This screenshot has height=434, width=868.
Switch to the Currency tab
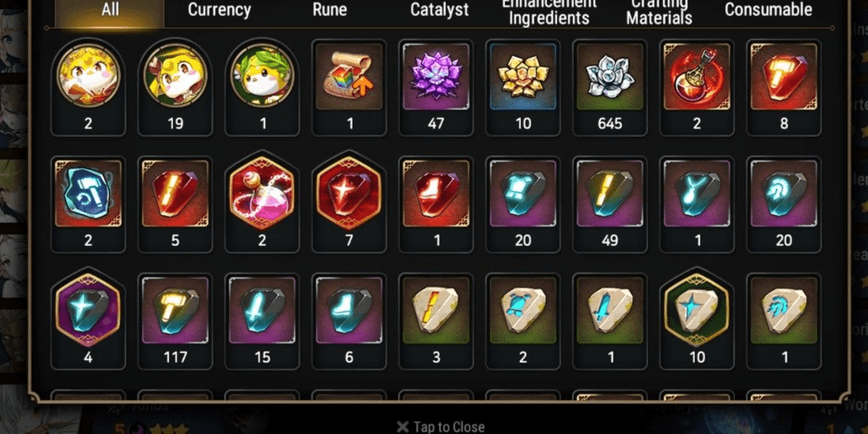pos(219,10)
